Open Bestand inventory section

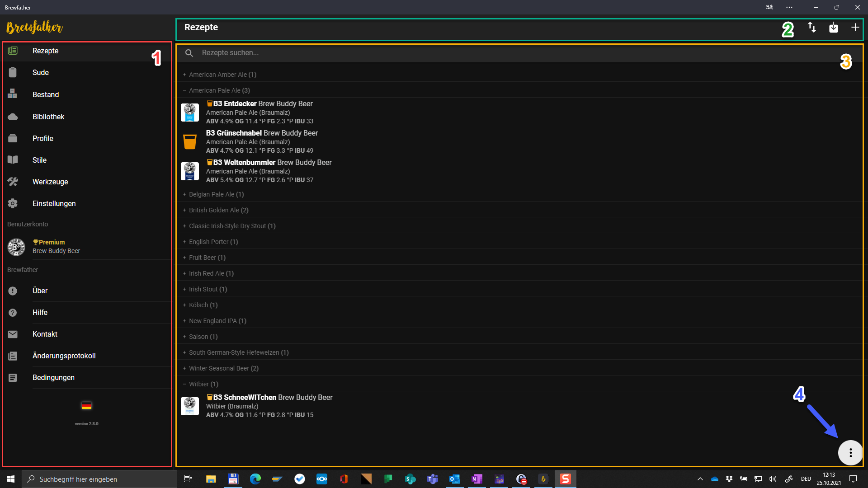click(x=46, y=94)
